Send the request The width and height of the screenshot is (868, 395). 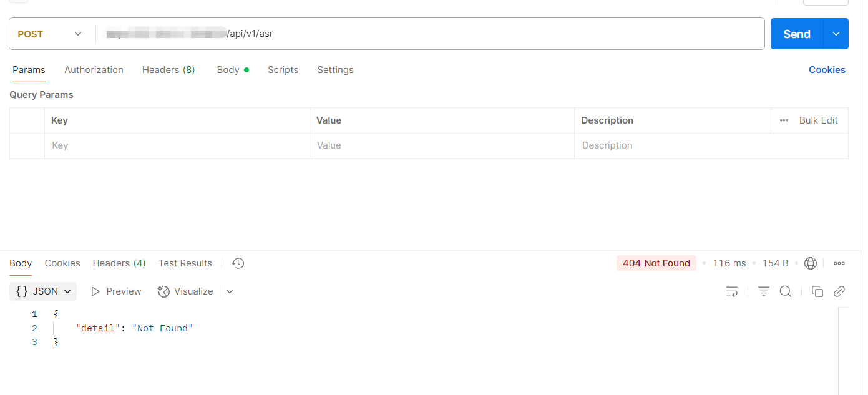[x=797, y=34]
